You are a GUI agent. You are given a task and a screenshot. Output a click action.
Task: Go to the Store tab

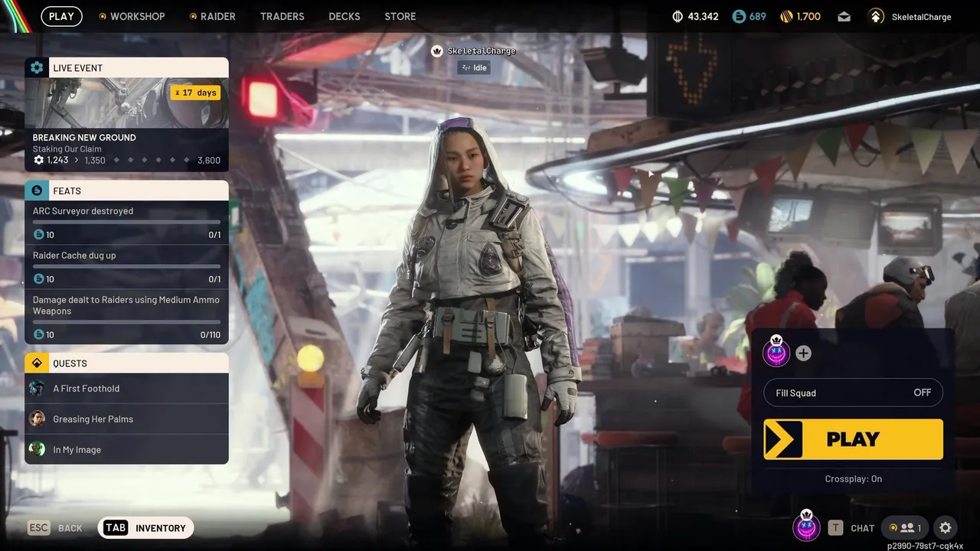[x=400, y=16]
